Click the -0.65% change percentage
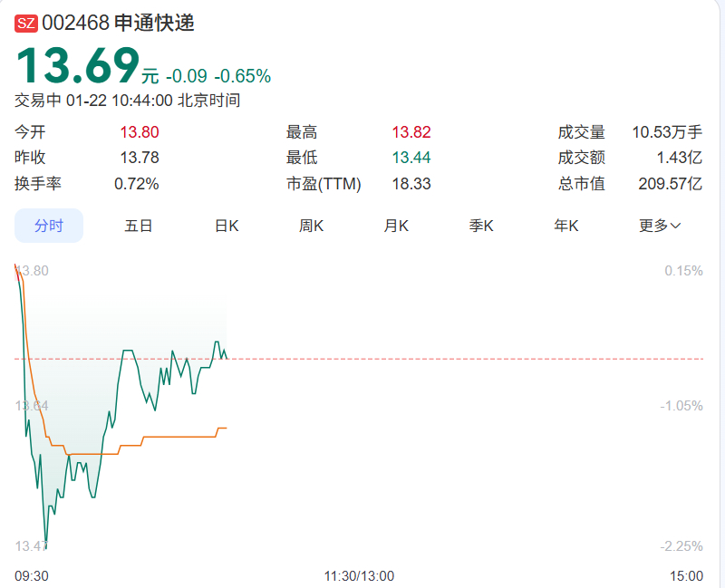This screenshot has height=588, width=725. pyautogui.click(x=242, y=76)
